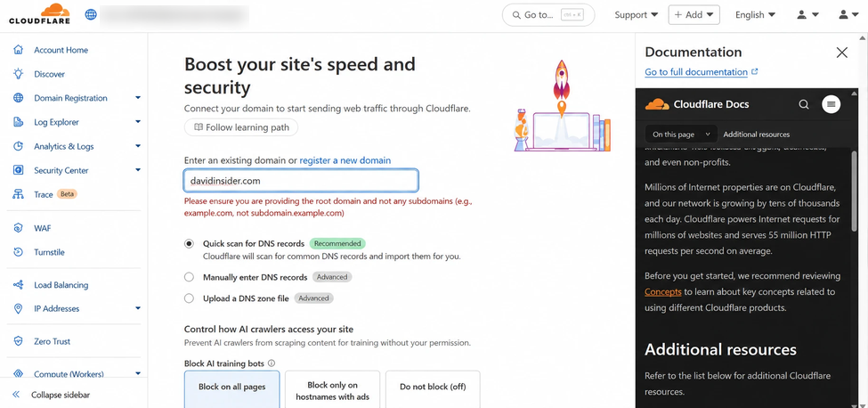Screen dimensions: 868x408
Task: Open the first user profile dropdown
Action: pyautogui.click(x=807, y=15)
